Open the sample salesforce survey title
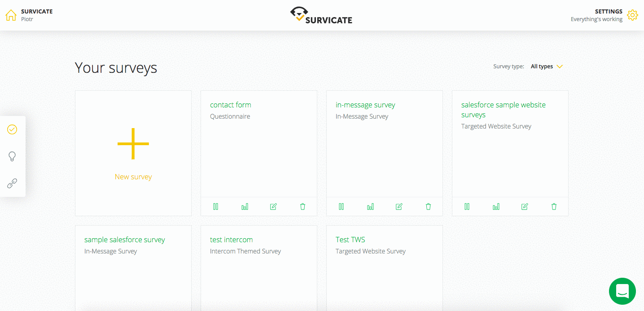 coord(125,240)
